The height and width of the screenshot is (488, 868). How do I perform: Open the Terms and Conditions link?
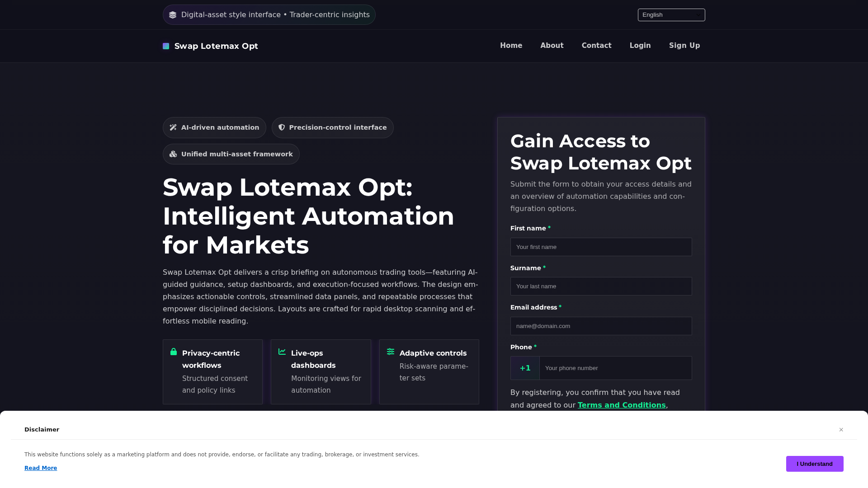622,405
